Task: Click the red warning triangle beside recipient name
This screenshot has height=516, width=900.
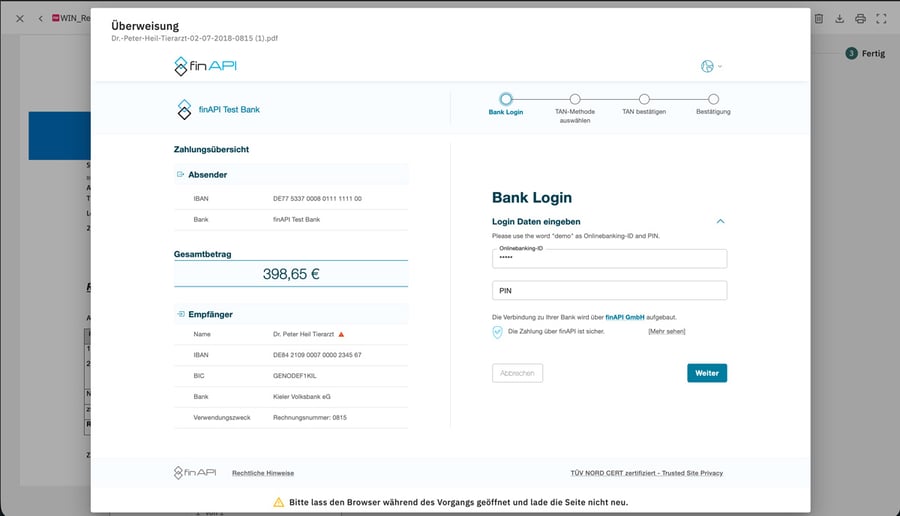Action: (x=341, y=334)
